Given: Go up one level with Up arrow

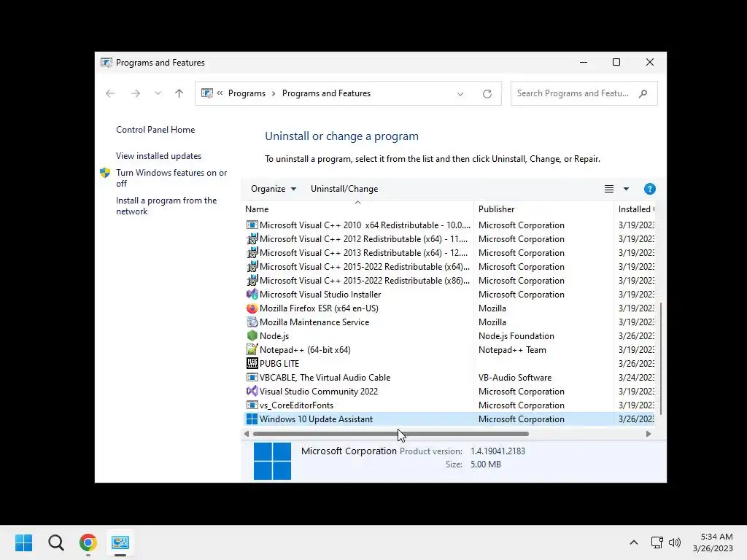Looking at the screenshot, I should [179, 93].
